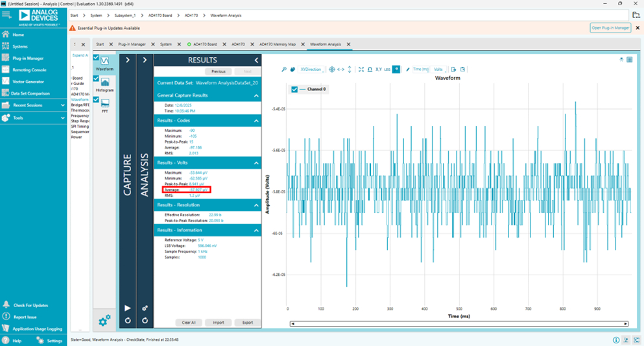Click the FFT plot icon
The image size is (644, 346).
[x=105, y=104]
